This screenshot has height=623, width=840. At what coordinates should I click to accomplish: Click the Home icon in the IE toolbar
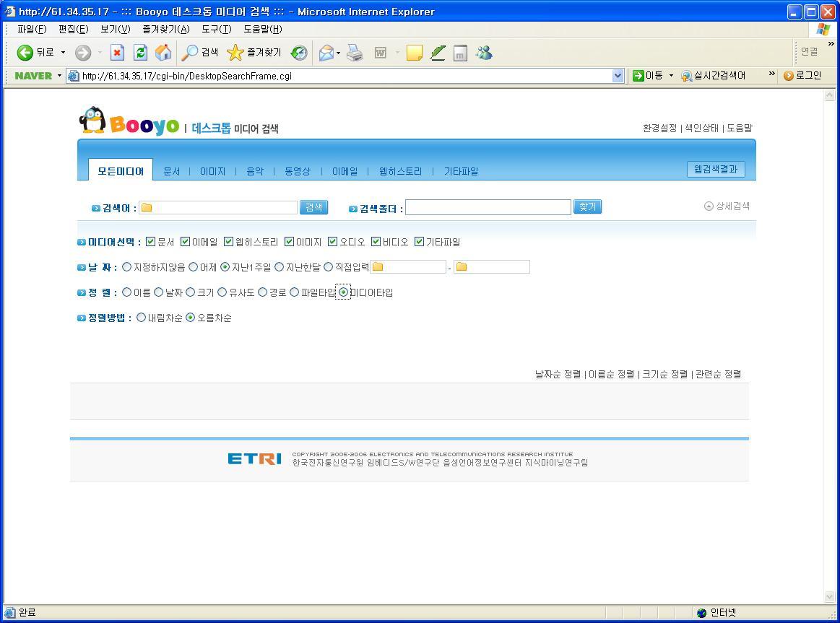(x=163, y=52)
